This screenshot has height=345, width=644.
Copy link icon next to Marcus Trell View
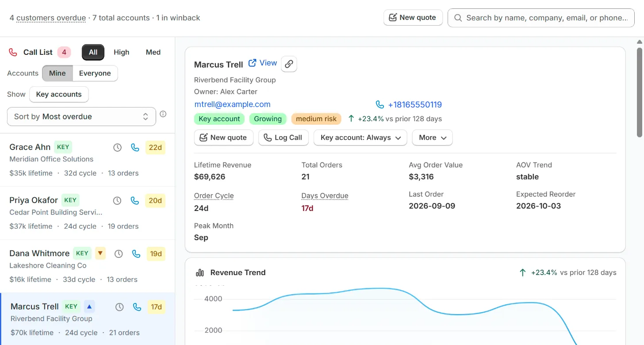[289, 64]
